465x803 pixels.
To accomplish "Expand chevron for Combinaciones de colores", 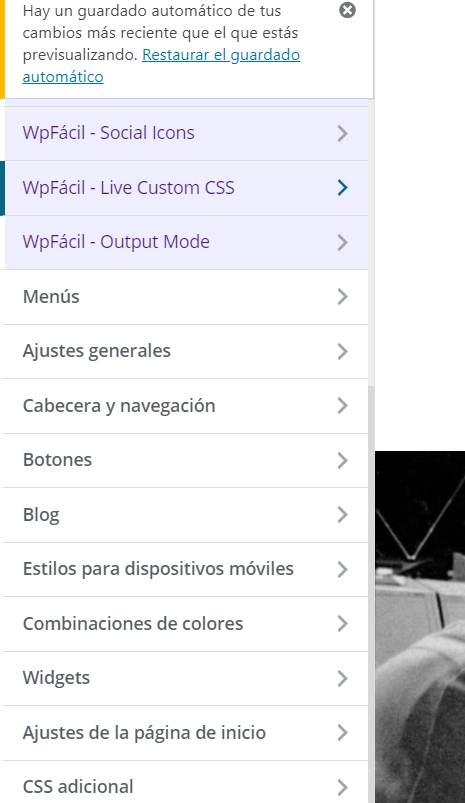I will [343, 624].
